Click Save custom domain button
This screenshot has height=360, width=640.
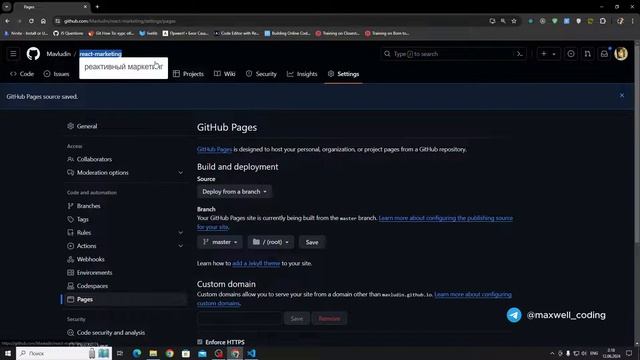click(x=297, y=318)
